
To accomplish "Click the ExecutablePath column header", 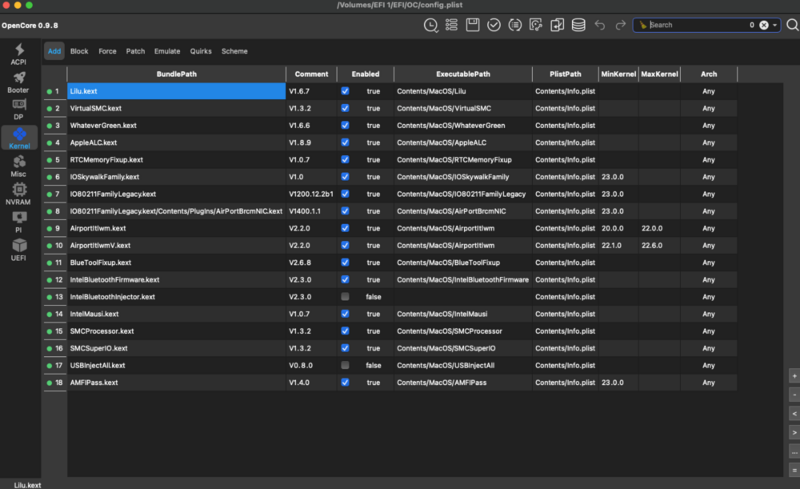I will click(463, 74).
